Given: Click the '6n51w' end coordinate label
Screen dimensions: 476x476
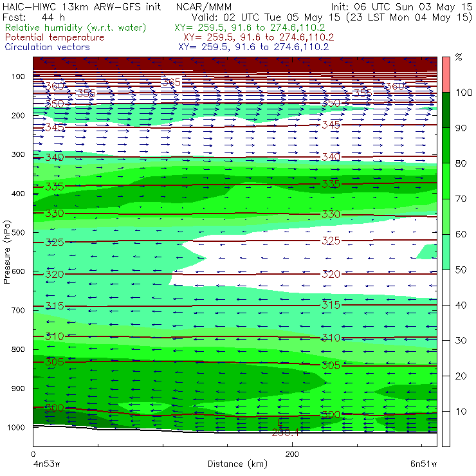Looking at the screenshot, I should [x=423, y=464].
